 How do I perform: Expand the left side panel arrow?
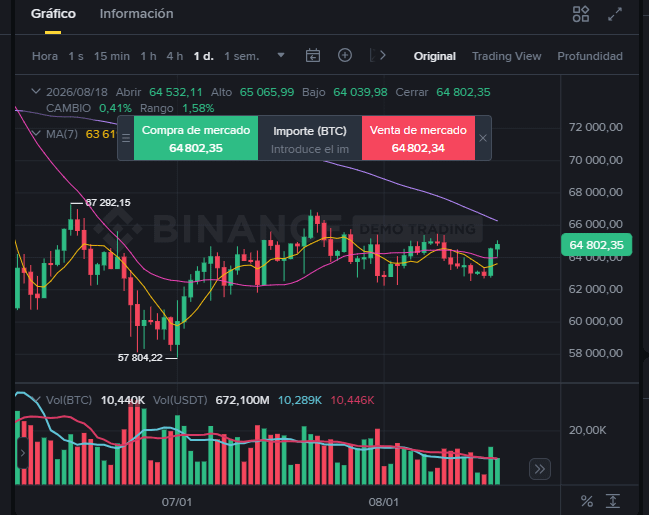(22, 453)
